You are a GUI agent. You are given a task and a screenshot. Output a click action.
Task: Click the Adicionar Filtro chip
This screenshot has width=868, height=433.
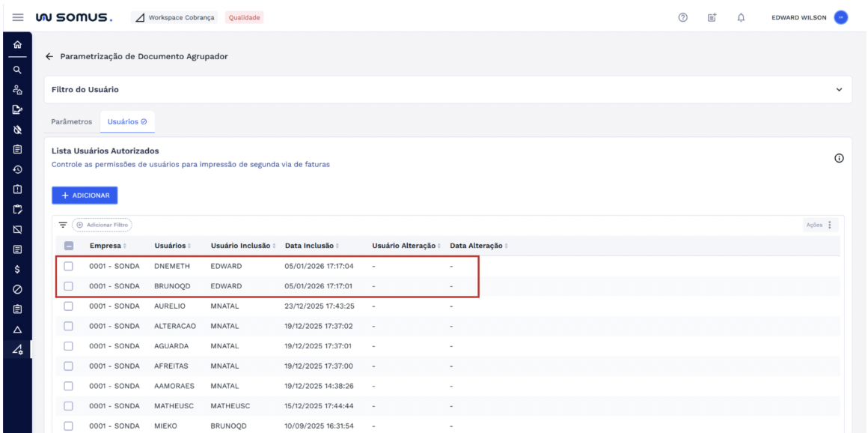pos(102,225)
